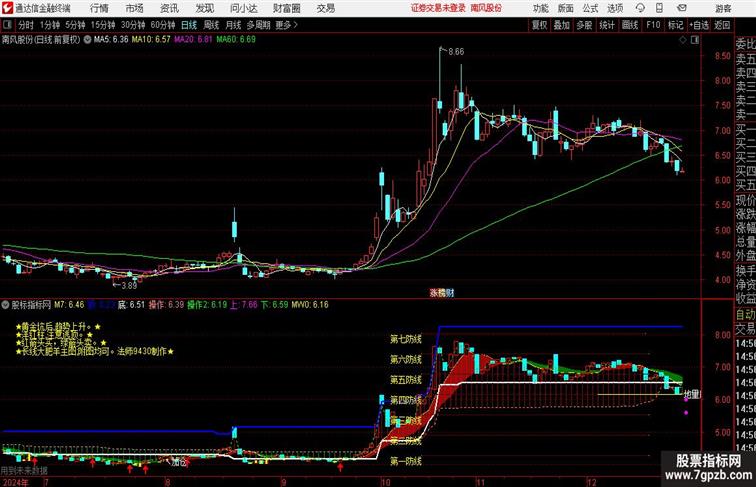The width and height of the screenshot is (756, 487).
Task: Open the 股标指标网 sub-chart indicator dropdown
Action: coord(5,305)
